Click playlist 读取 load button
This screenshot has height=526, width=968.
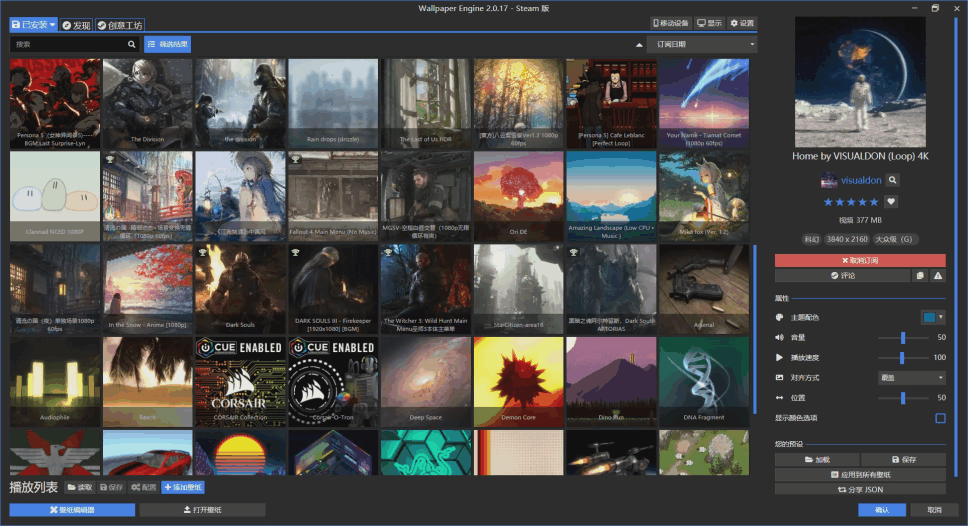point(80,488)
